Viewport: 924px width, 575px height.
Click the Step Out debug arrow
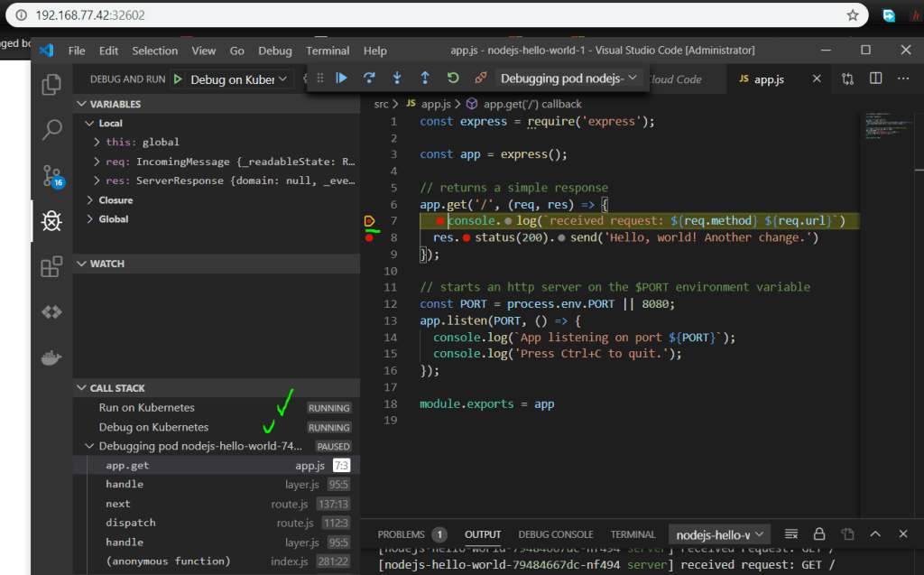pyautogui.click(x=425, y=79)
